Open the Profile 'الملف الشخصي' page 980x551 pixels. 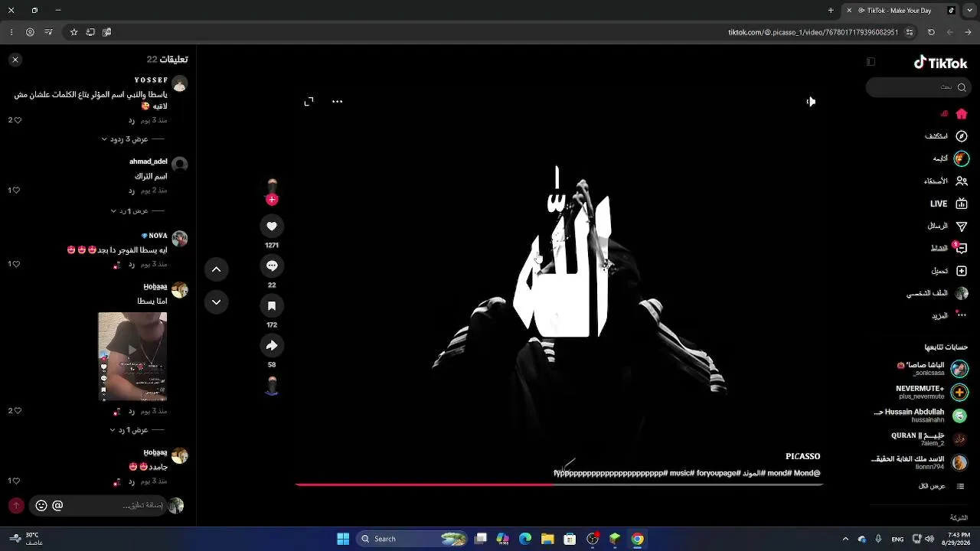tap(937, 293)
